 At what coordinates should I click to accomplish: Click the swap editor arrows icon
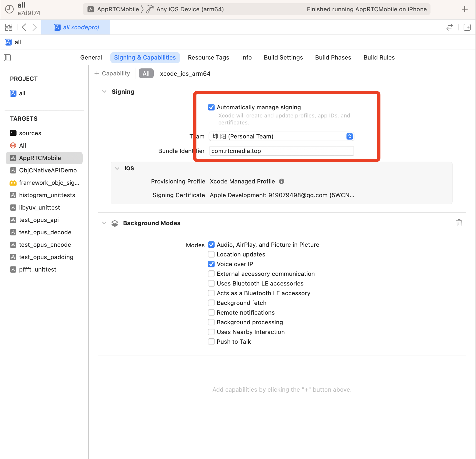tap(450, 27)
